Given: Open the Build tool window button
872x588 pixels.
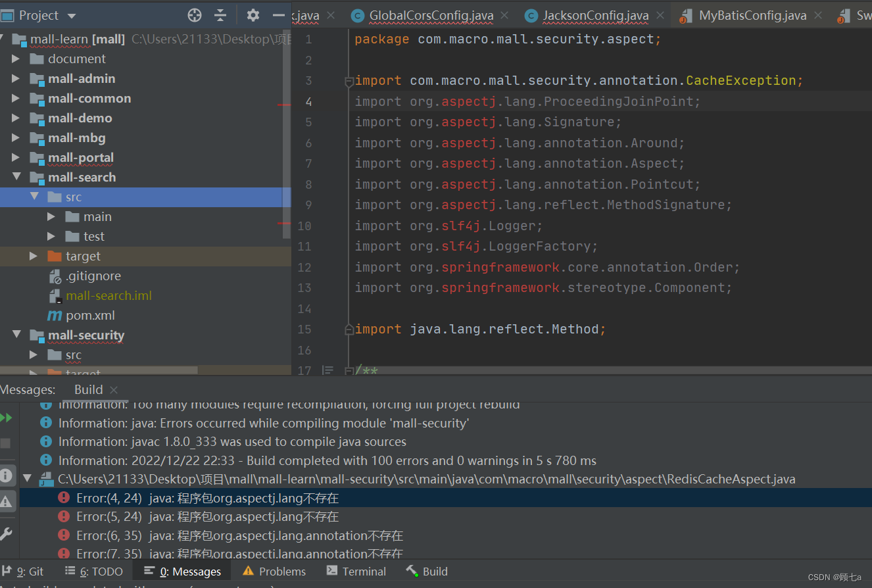Looking at the screenshot, I should click(427, 572).
